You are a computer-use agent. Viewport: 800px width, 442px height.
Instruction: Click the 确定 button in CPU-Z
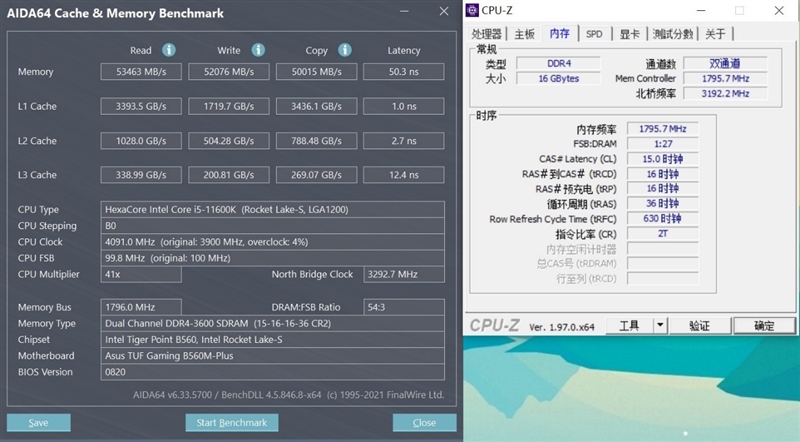coord(764,326)
